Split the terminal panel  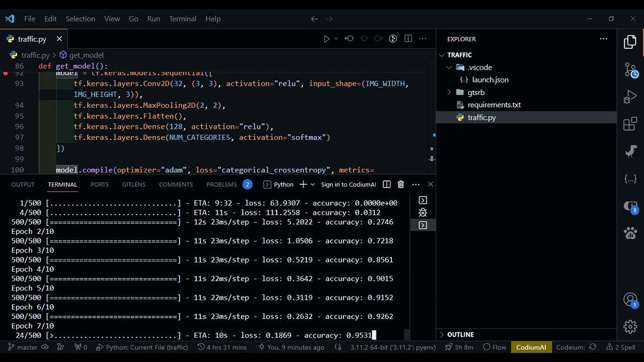(386, 185)
